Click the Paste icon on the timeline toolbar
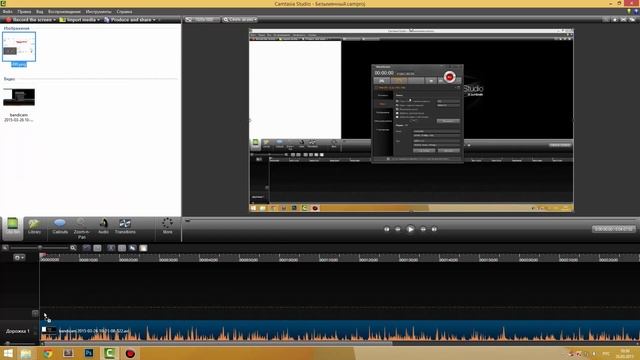This screenshot has height=360, width=640. pyautogui.click(x=143, y=248)
